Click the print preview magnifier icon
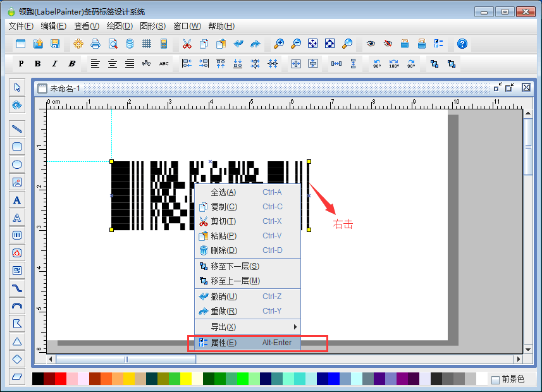Screen dimensions: 542x392 [x=113, y=44]
